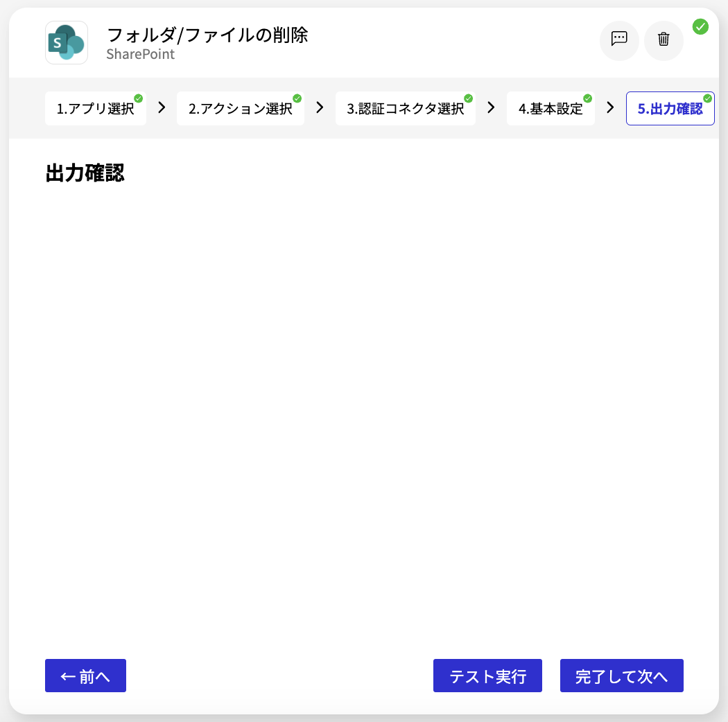This screenshot has width=728, height=722.
Task: Select the 5.出力確認 step
Action: (670, 109)
